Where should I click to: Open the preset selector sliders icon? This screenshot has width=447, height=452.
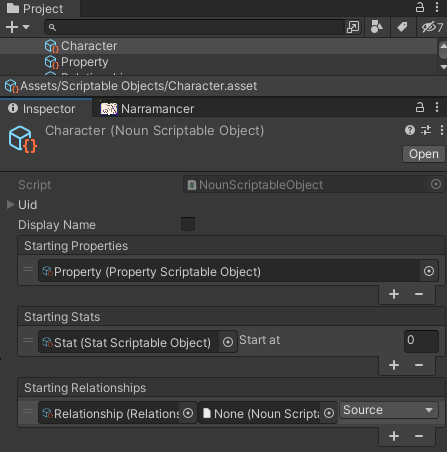(426, 130)
